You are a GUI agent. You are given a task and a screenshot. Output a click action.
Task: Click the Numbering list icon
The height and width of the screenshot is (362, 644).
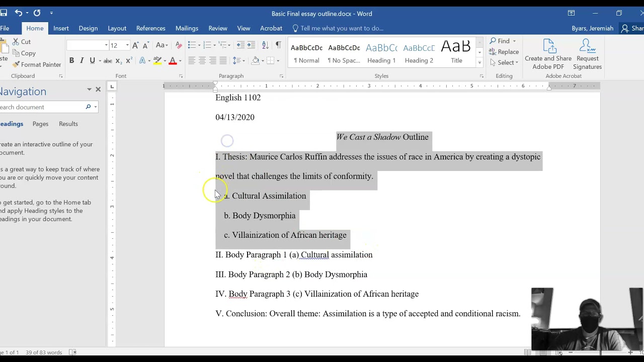[x=207, y=45]
